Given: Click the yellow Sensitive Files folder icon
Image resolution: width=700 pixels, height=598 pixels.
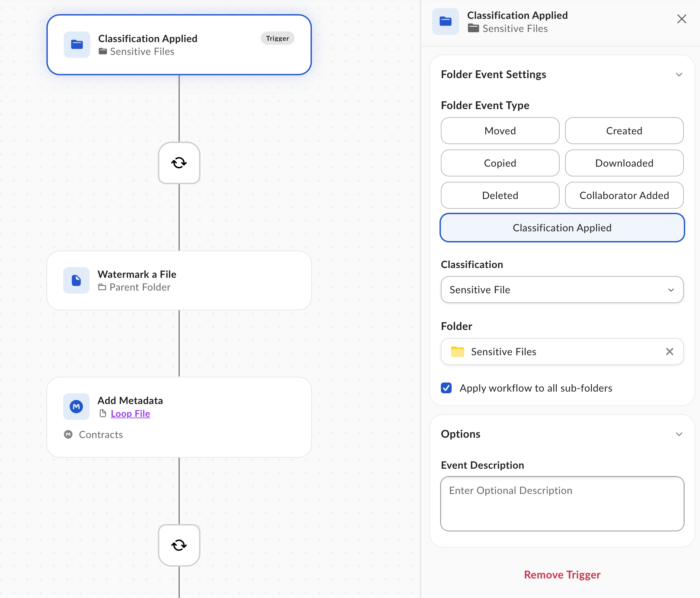Looking at the screenshot, I should (458, 352).
